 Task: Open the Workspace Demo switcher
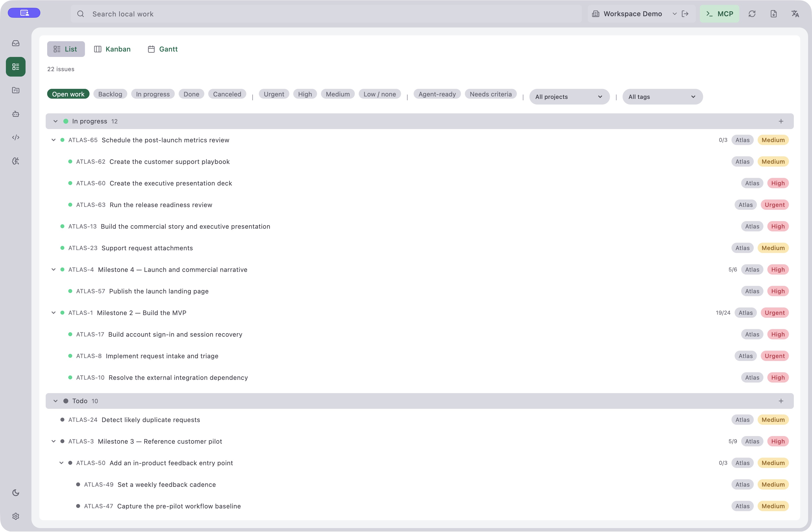tap(634, 14)
